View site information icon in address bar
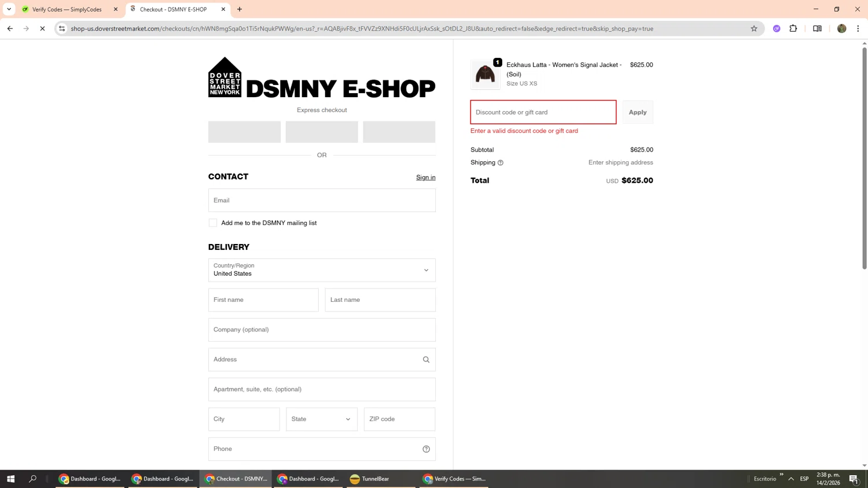This screenshot has height=488, width=868. click(x=62, y=28)
